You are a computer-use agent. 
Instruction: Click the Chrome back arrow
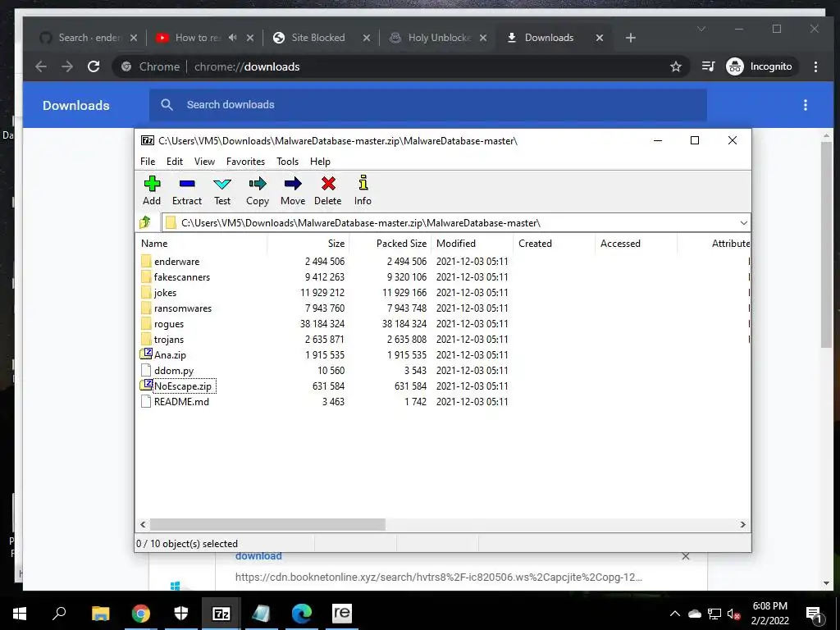41,66
